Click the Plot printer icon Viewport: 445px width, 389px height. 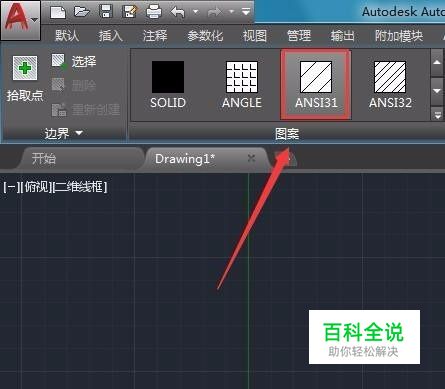point(154,12)
